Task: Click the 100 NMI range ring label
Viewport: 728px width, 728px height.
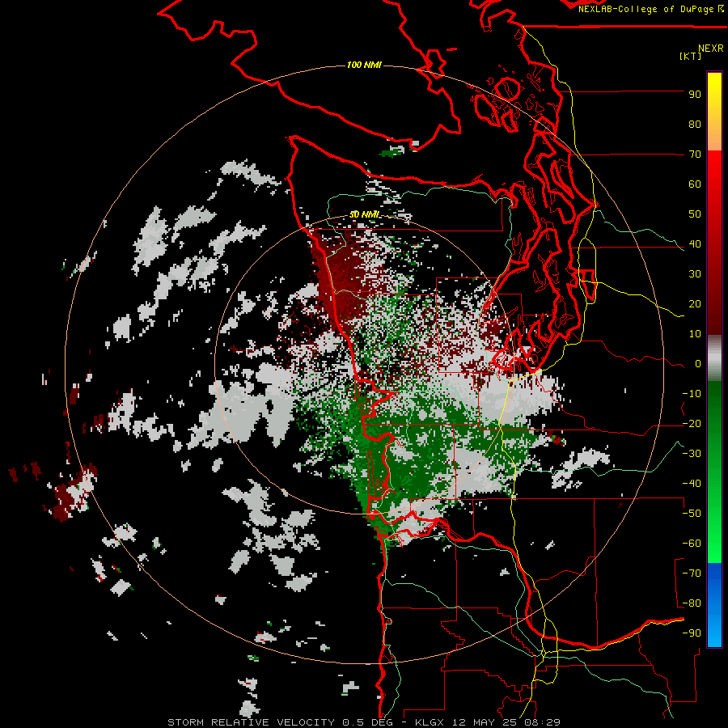Action: tap(364, 65)
